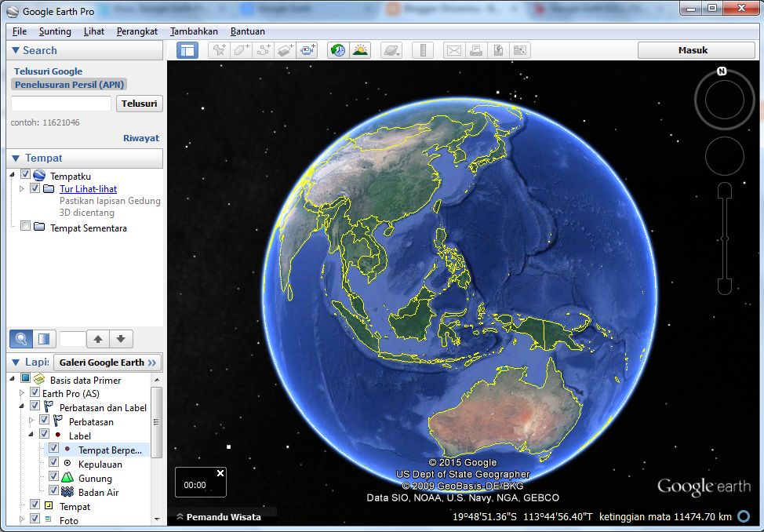Click the move joystick circle control
764x532 pixels.
[725, 156]
